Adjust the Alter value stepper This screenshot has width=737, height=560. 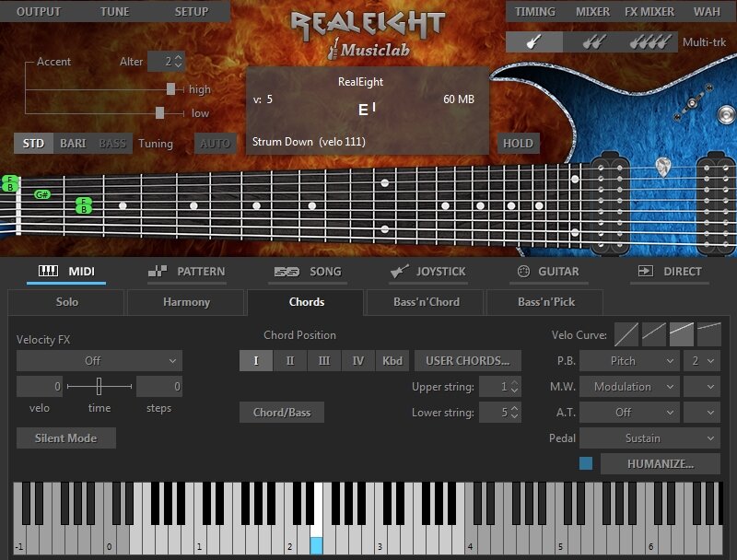coord(178,62)
